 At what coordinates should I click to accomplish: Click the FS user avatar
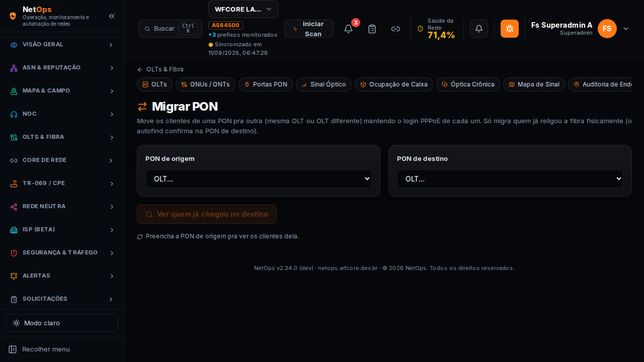click(x=607, y=29)
